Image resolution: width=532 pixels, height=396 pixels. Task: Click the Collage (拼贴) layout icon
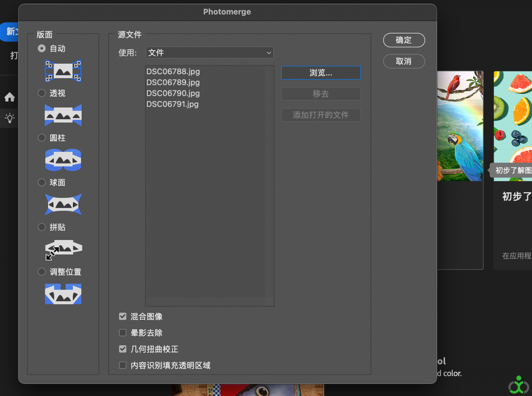(63, 249)
